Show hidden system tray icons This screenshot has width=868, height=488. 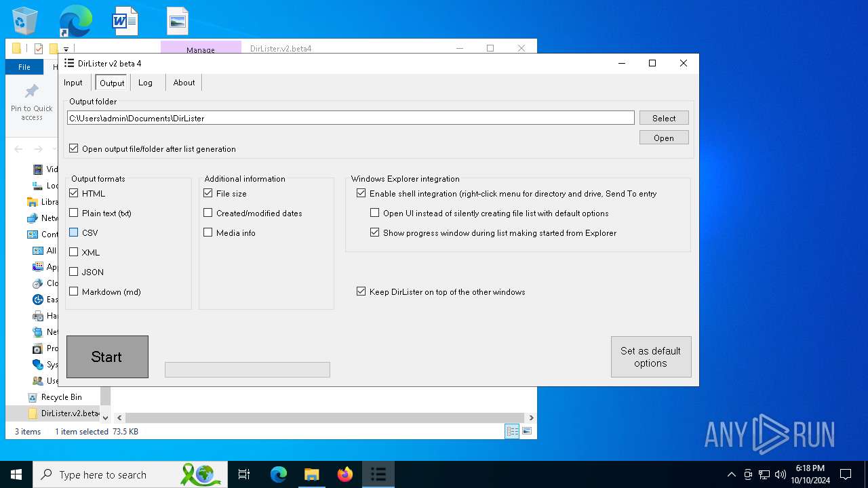point(731,474)
